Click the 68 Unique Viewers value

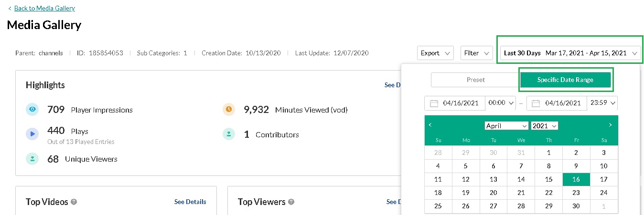coord(53,159)
